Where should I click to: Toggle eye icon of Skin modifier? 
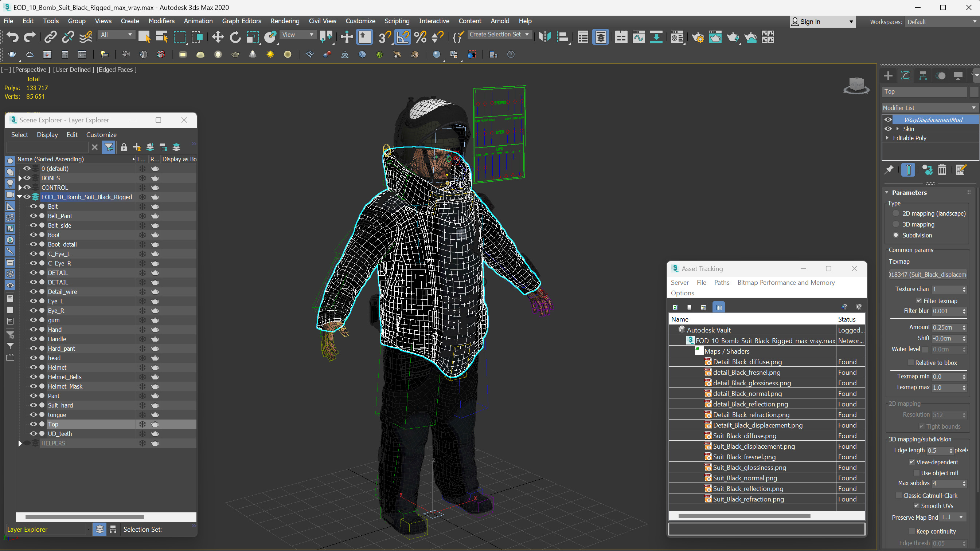pos(888,129)
